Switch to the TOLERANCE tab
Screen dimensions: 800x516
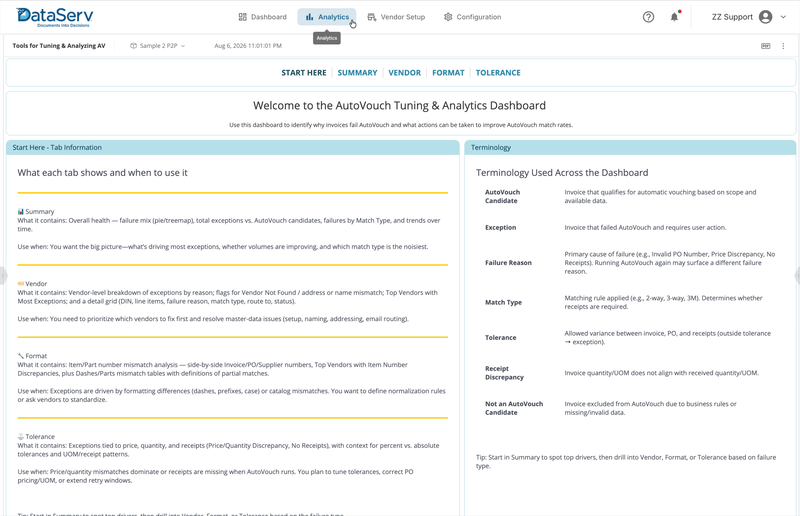pos(498,72)
